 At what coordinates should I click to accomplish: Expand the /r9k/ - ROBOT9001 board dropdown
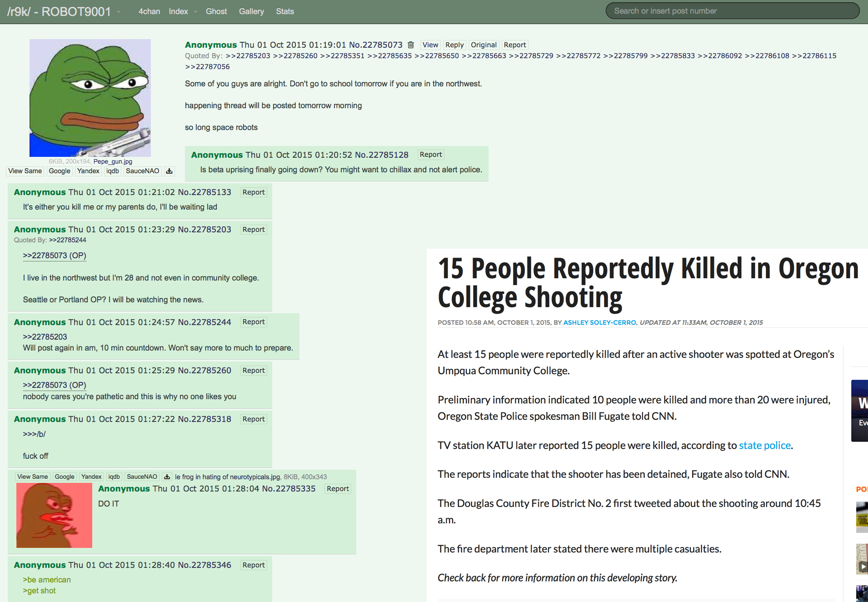(119, 12)
